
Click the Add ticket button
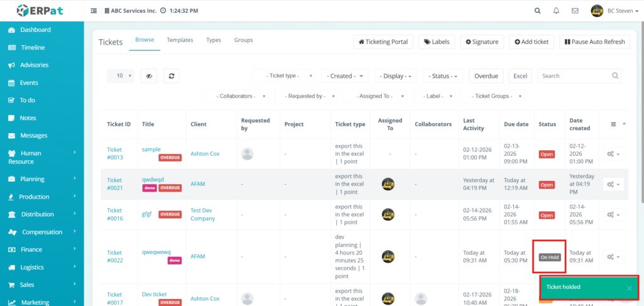pos(531,42)
